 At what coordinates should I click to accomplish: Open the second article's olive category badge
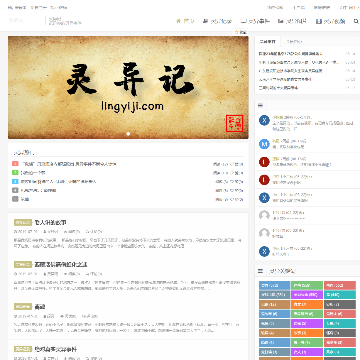[23, 264]
